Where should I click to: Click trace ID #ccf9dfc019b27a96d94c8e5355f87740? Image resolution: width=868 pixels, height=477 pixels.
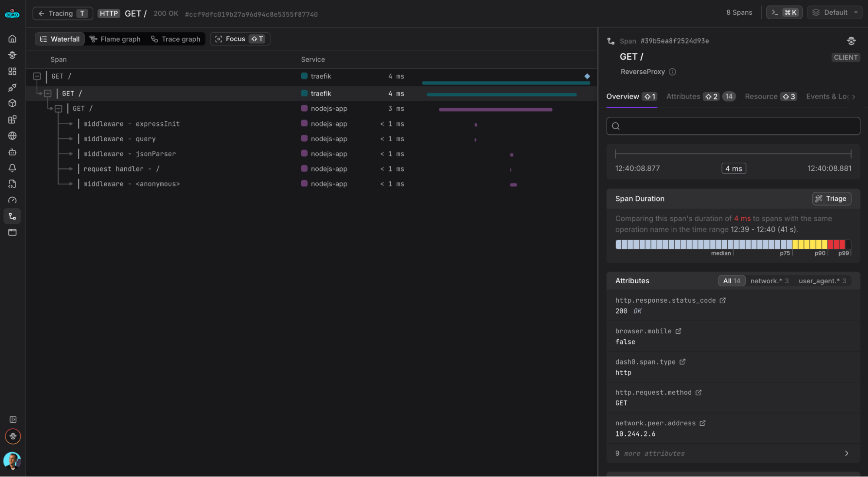point(251,14)
